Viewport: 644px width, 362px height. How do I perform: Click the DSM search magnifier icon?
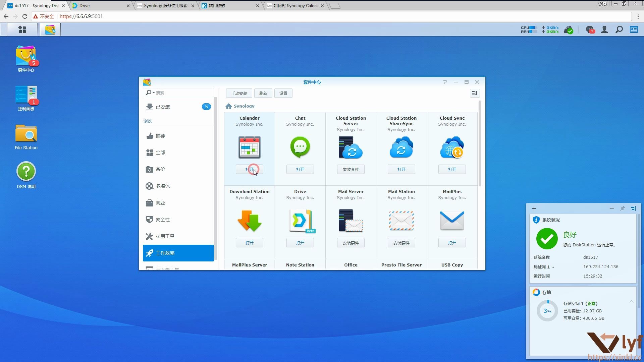pos(619,30)
